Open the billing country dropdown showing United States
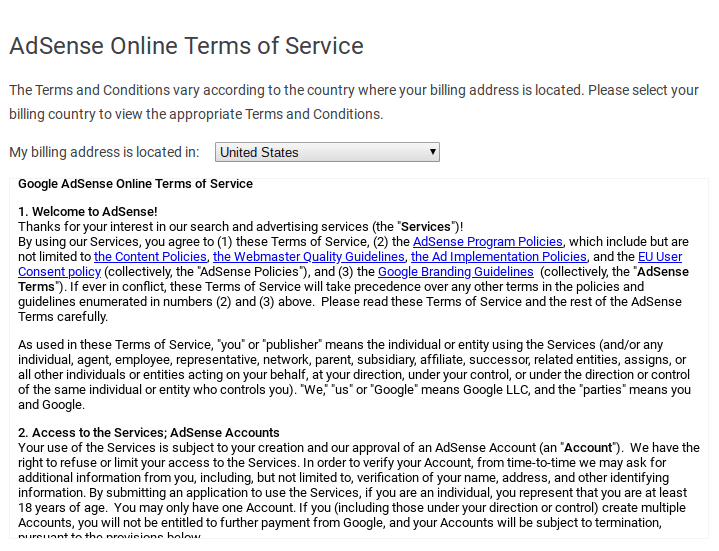 pyautogui.click(x=327, y=152)
